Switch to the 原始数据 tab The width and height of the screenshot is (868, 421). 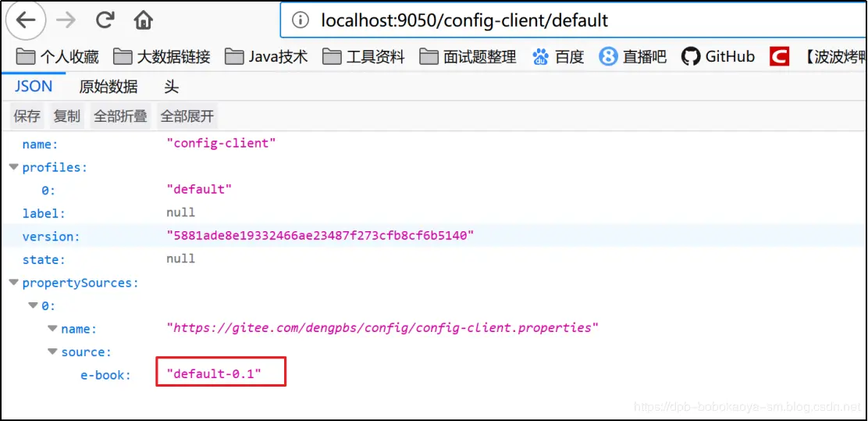coord(108,87)
